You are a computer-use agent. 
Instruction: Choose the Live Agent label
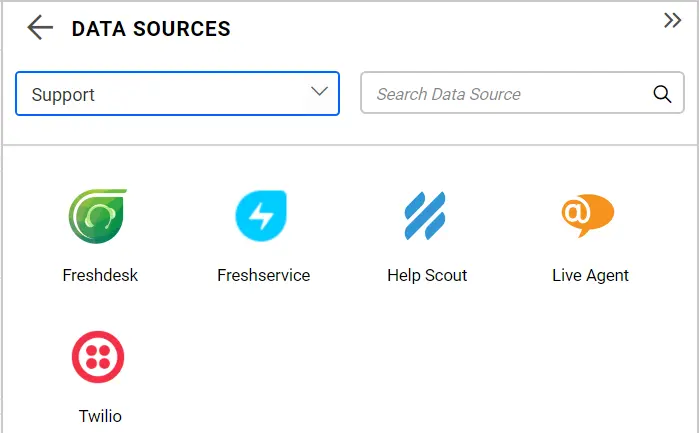click(x=590, y=275)
